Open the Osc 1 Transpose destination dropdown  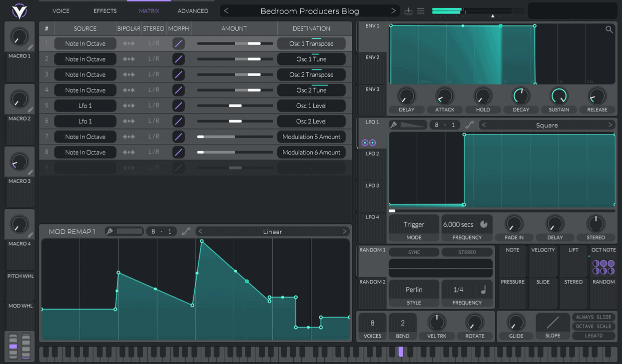point(311,43)
